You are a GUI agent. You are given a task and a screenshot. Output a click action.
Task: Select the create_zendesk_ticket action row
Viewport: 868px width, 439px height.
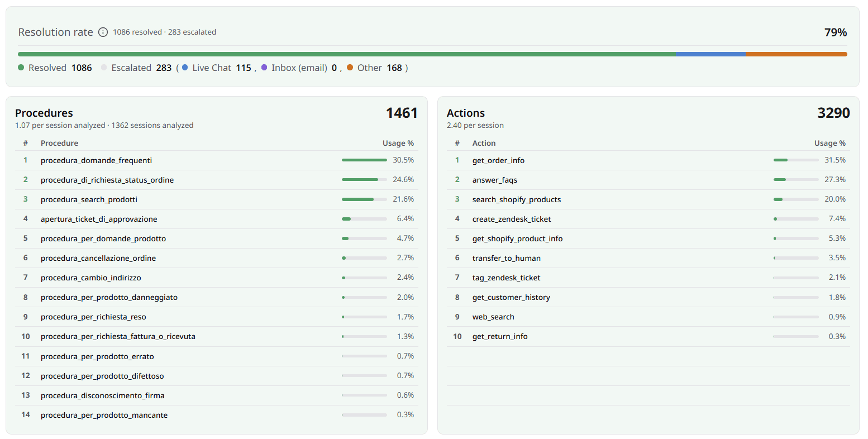(x=648, y=219)
